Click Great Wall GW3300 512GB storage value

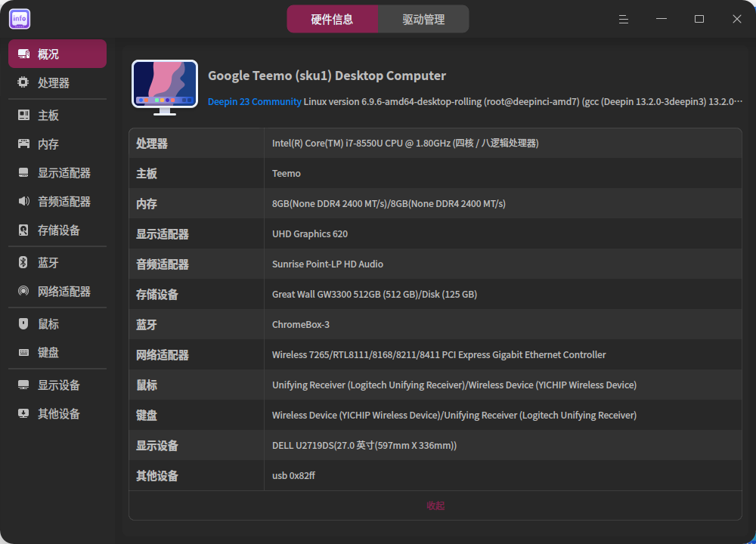(375, 295)
